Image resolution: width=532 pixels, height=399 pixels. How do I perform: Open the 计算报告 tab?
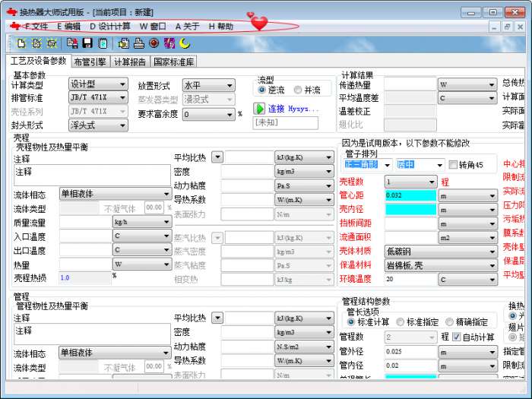click(x=131, y=62)
